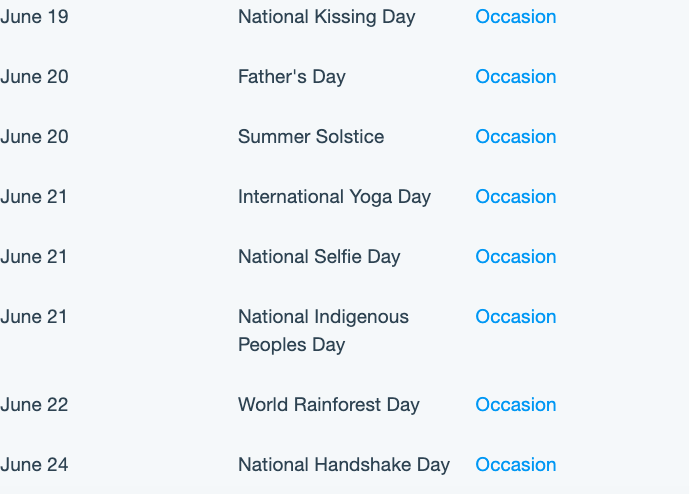Screen dimensions: 690x494
Task: Select the Summer Solstice event name
Action: click(311, 137)
